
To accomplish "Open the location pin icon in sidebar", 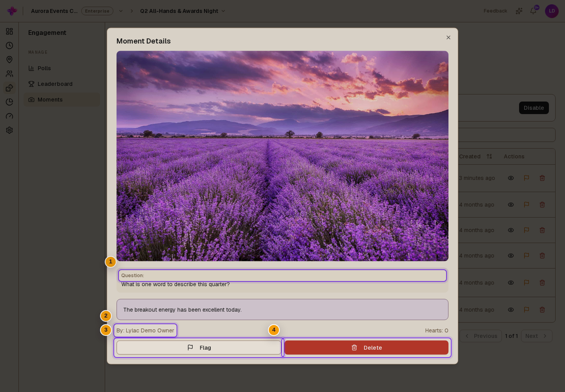I will point(9,60).
